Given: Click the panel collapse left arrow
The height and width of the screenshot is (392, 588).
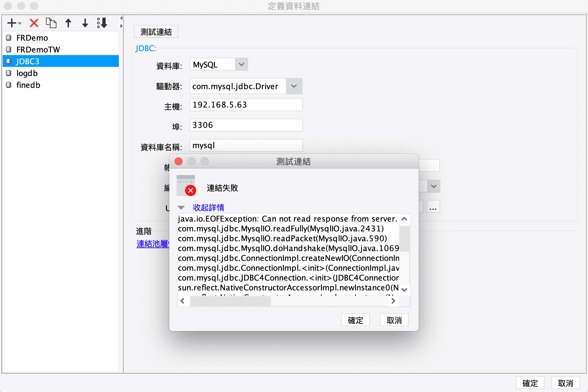Looking at the screenshot, I should 121,18.
